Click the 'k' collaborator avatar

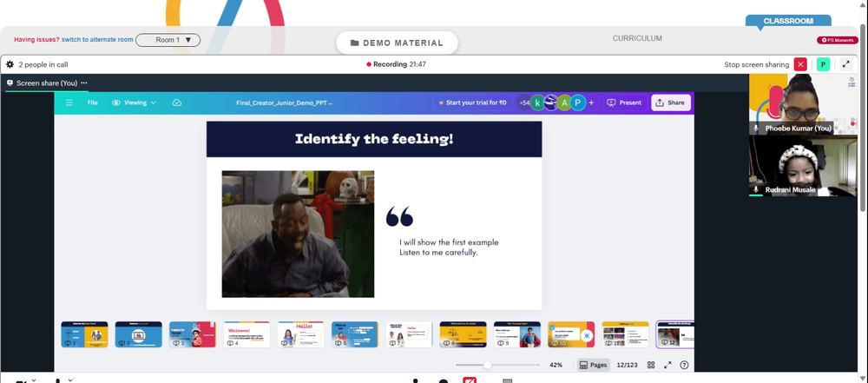tap(537, 102)
